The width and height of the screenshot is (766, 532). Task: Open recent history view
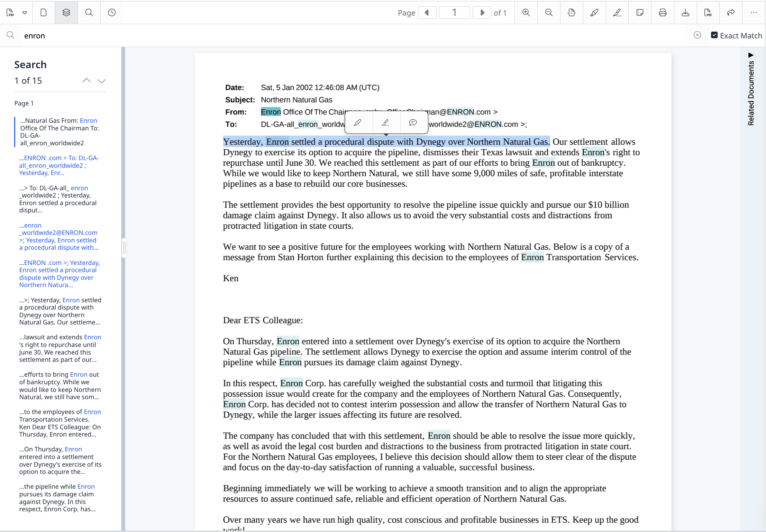click(x=112, y=12)
